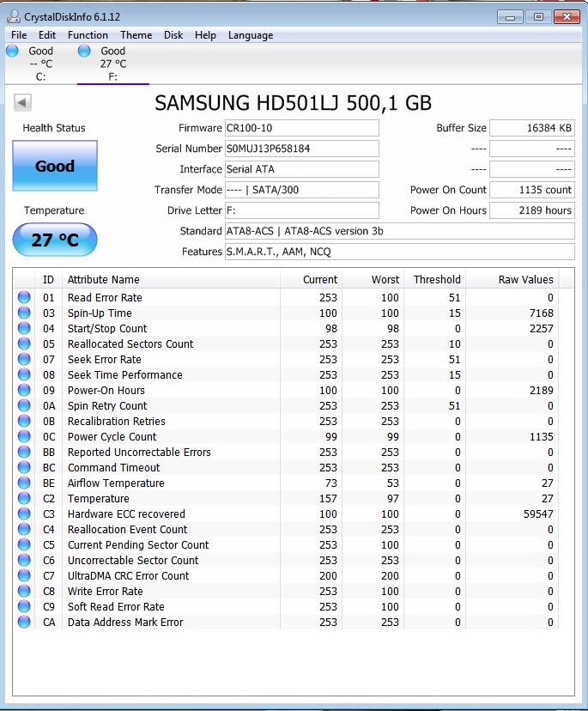Click status icon for Recalibration Retries

click(24, 421)
